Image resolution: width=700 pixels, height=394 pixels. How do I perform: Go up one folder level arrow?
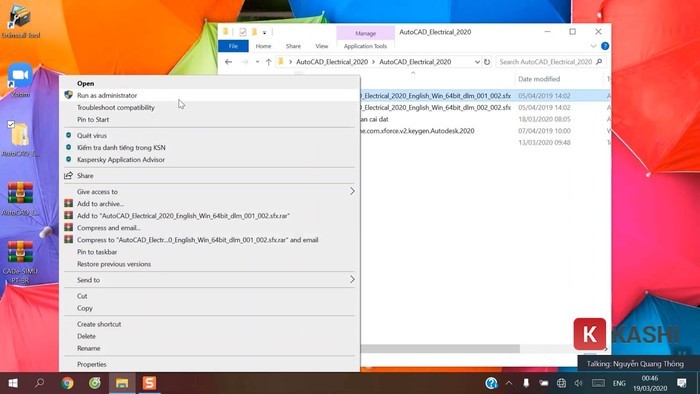[x=268, y=62]
